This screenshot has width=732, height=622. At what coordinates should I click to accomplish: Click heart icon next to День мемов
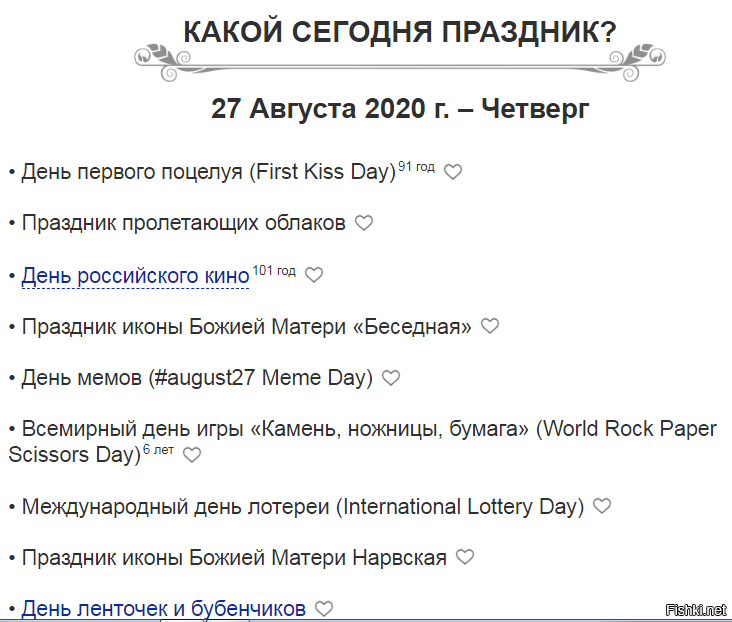click(x=391, y=378)
